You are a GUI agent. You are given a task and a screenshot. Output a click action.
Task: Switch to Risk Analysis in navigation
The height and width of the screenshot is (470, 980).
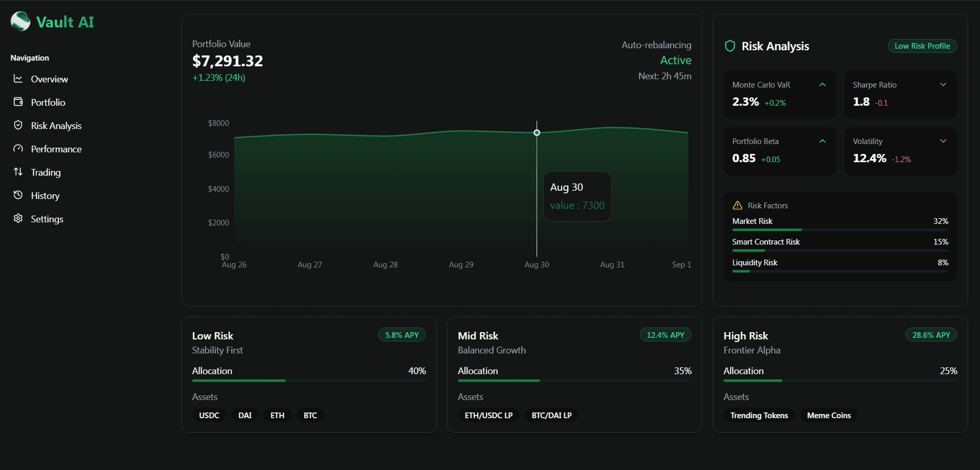(56, 125)
